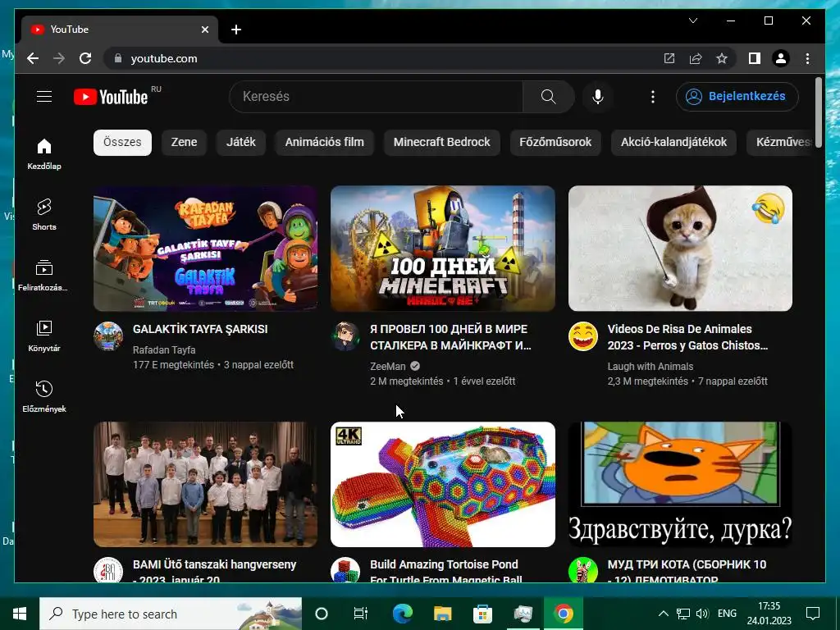Click Rafadan Tayfa channel avatar
The image size is (840, 630).
click(108, 336)
